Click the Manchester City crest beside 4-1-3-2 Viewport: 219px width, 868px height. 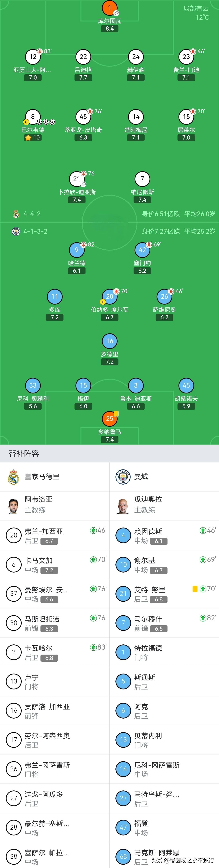pos(16,232)
